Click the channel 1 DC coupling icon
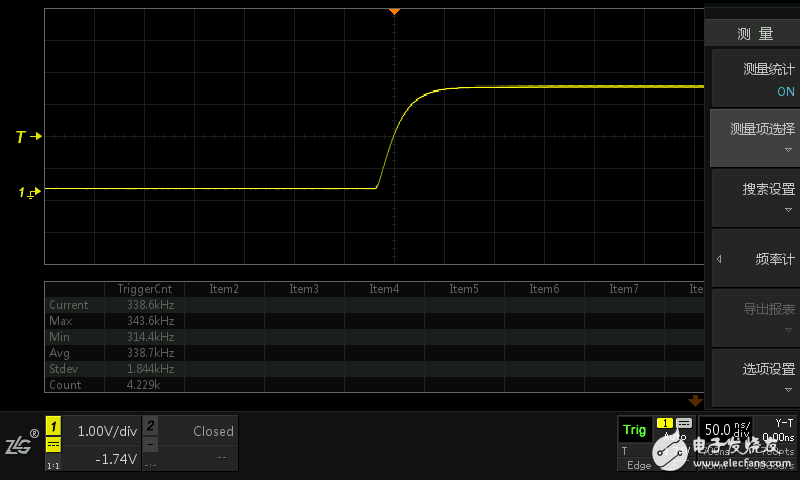This screenshot has width=800, height=480. tap(54, 444)
